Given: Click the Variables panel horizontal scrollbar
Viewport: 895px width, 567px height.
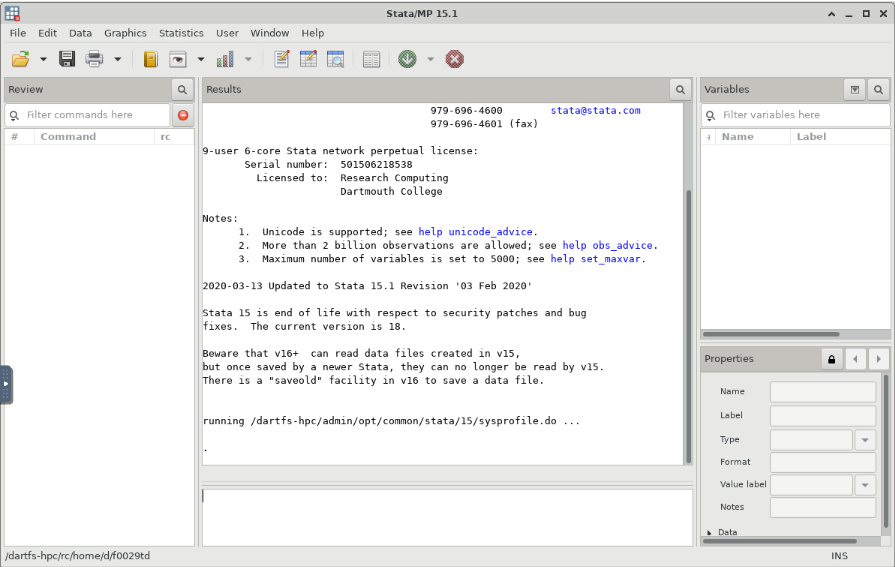Looking at the screenshot, I should 771,334.
